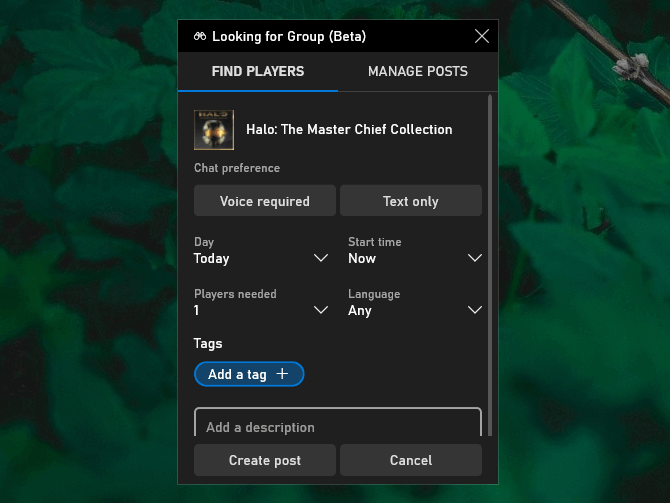The image size is (670, 503).
Task: Click the Create post button
Action: tap(265, 460)
